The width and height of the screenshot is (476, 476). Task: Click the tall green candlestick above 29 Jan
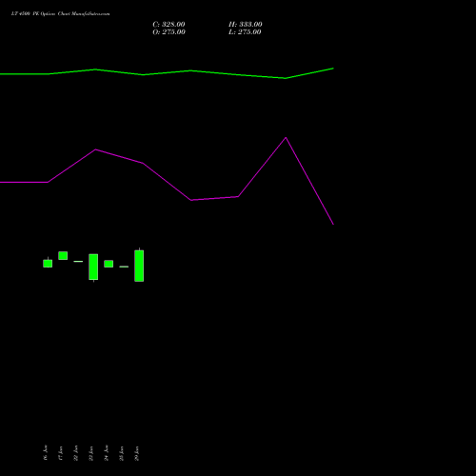[139, 266]
